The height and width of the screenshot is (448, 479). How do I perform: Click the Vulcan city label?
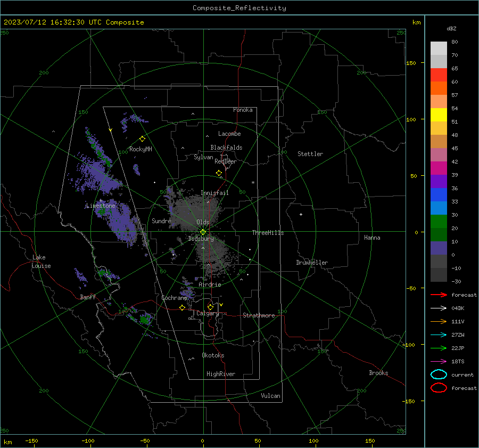tap(270, 396)
